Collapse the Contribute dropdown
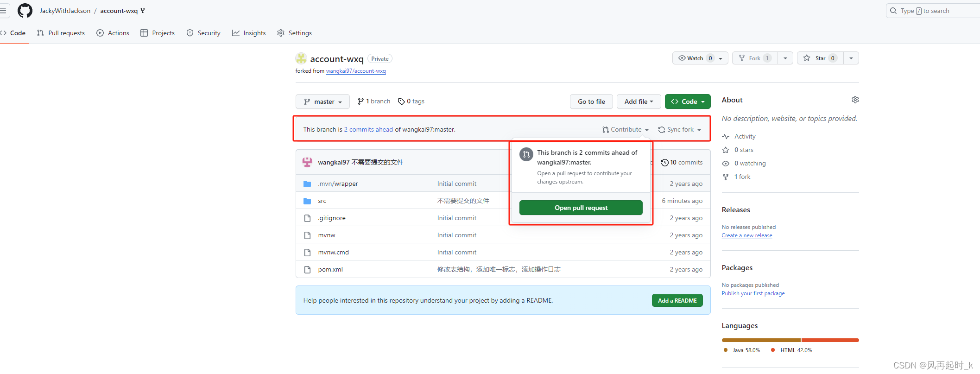Viewport: 980px width, 374px height. [x=626, y=130]
